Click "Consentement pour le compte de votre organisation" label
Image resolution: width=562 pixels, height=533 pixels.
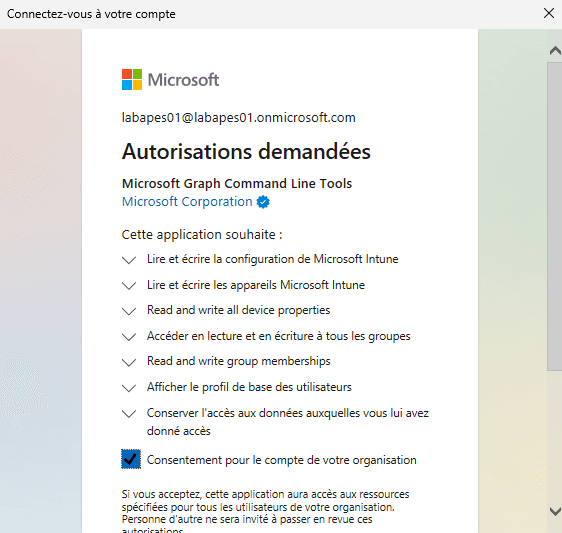pyautogui.click(x=282, y=460)
